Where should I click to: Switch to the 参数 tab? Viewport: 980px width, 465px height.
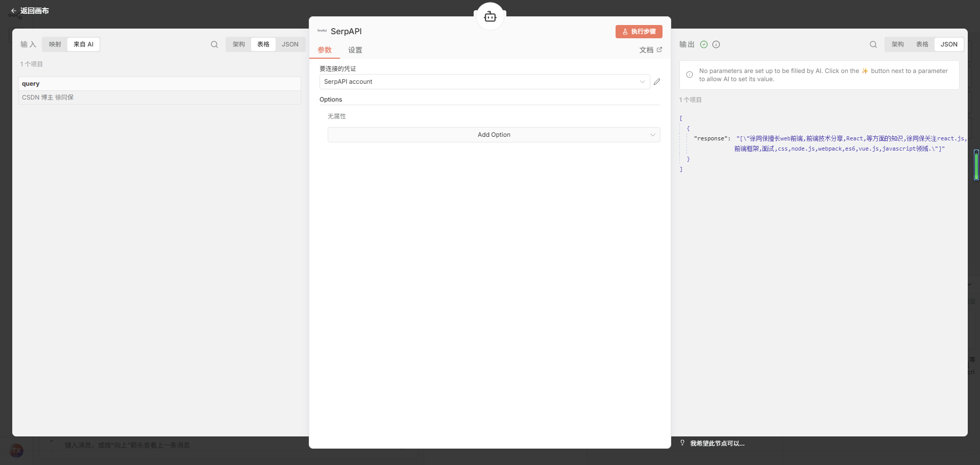(x=325, y=50)
